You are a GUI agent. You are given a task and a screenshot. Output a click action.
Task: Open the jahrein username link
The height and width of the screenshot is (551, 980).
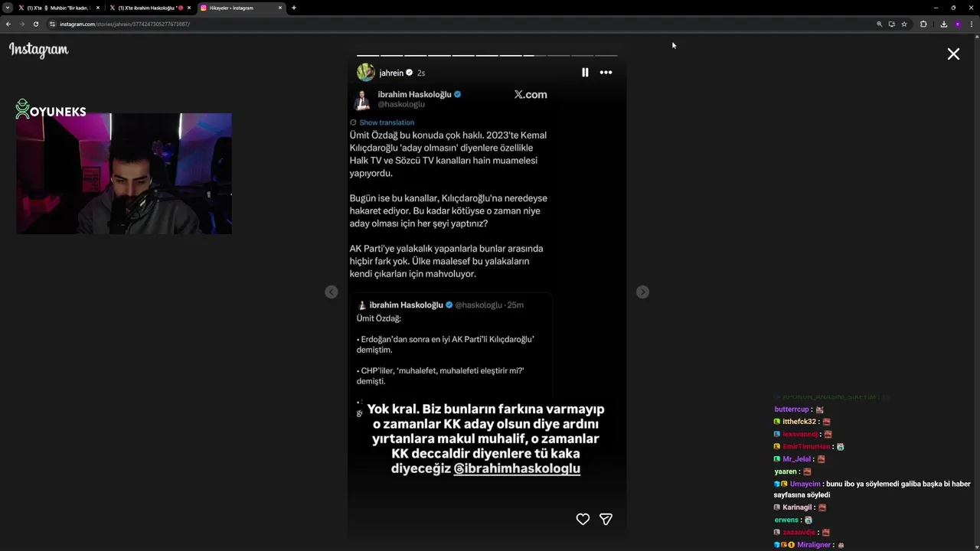[x=391, y=73]
